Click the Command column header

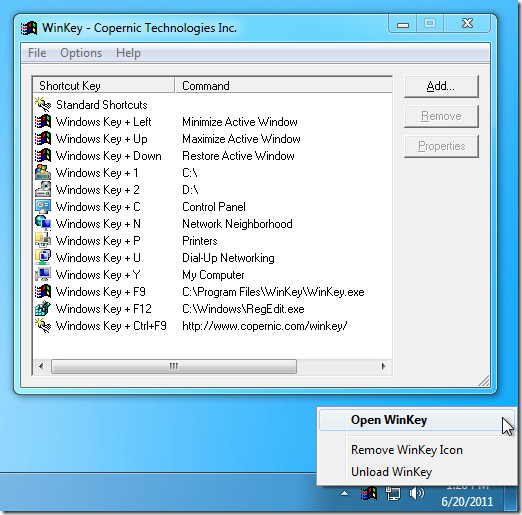(x=284, y=86)
